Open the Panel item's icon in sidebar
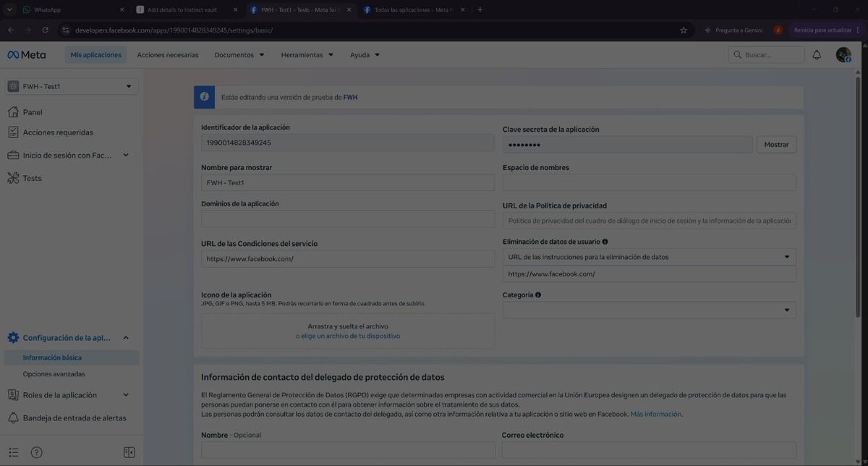The height and width of the screenshot is (466, 868). coord(13,112)
